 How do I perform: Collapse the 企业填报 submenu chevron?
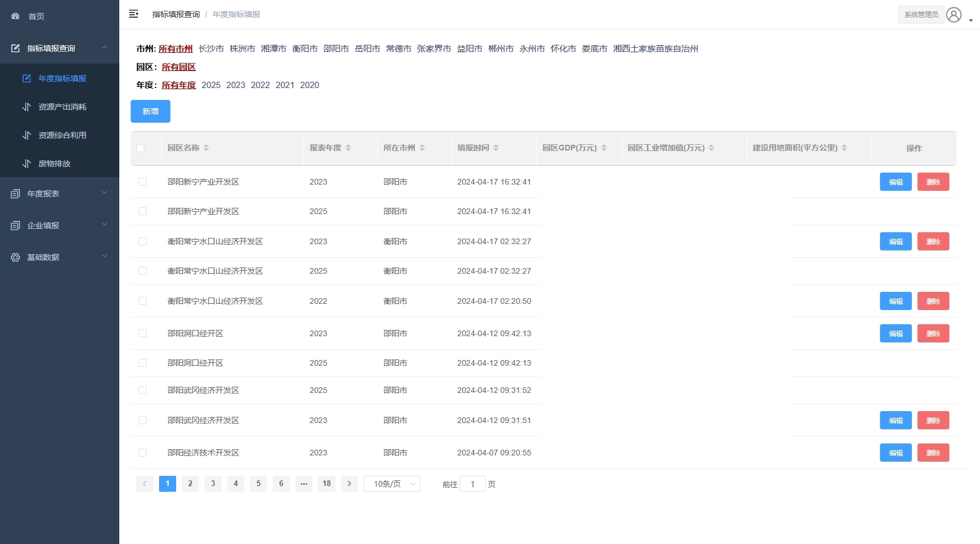pos(105,225)
